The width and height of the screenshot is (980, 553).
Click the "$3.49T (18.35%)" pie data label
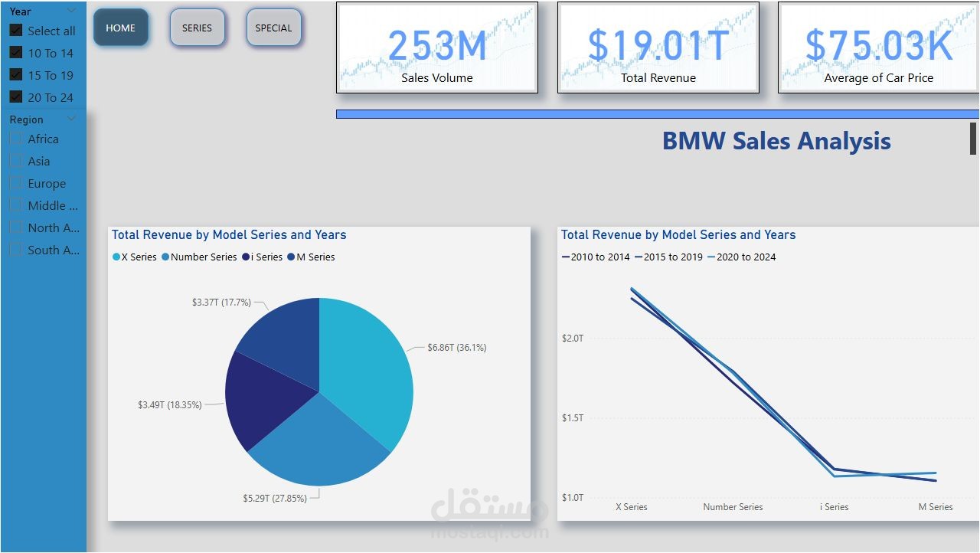tap(170, 404)
